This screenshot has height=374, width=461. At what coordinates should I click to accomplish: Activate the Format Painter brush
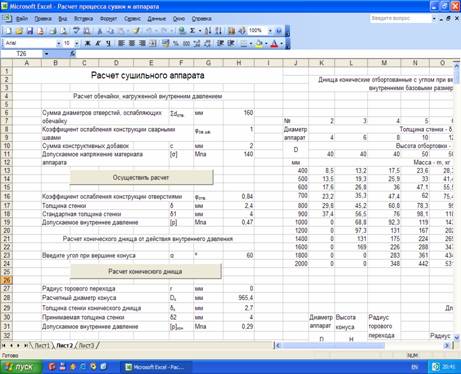(x=136, y=31)
